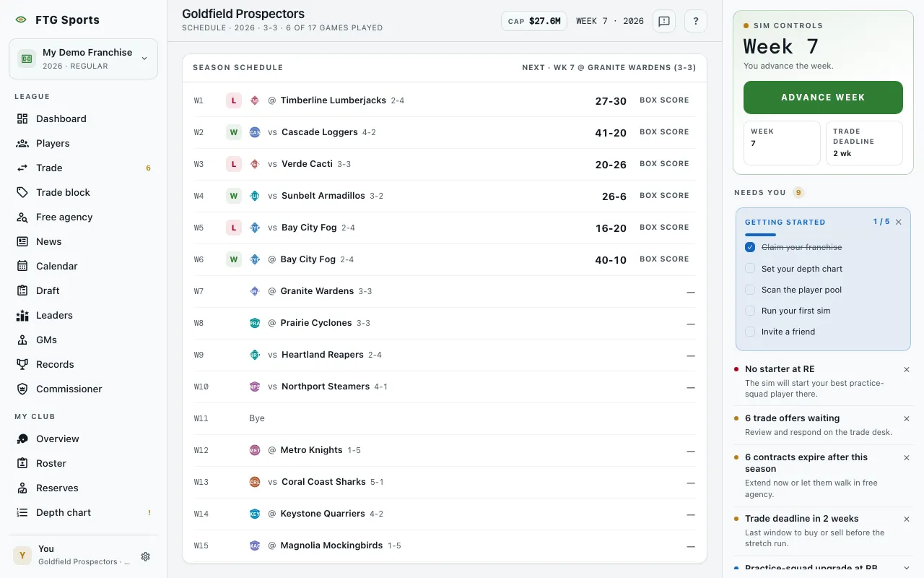Screen dimensions: 924x578
Task: Open the Trade block tag icon
Action: [22, 192]
